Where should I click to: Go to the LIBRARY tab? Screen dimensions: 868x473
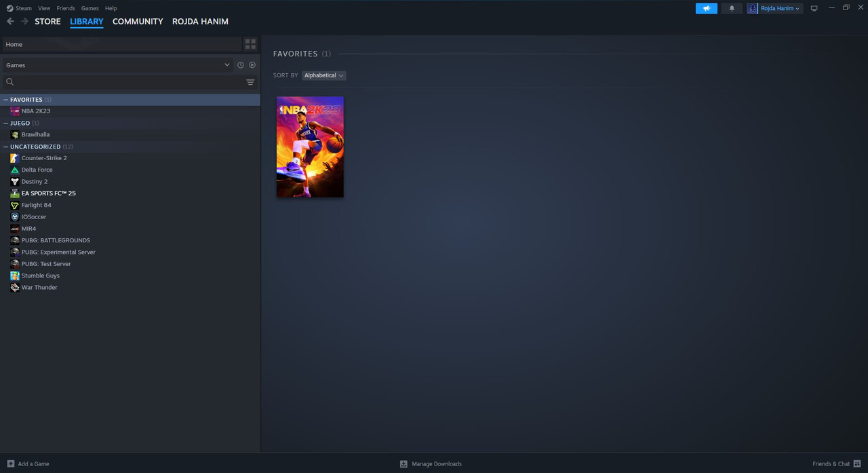point(87,22)
